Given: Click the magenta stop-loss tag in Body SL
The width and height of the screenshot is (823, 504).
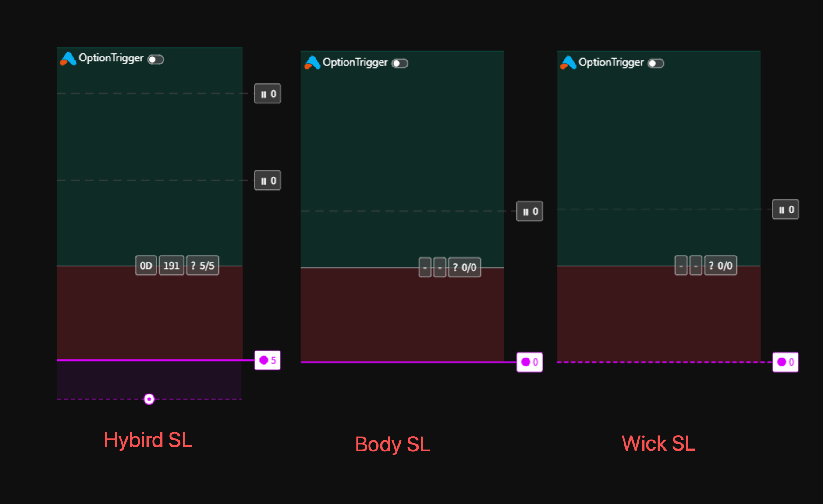Looking at the screenshot, I should [x=530, y=362].
